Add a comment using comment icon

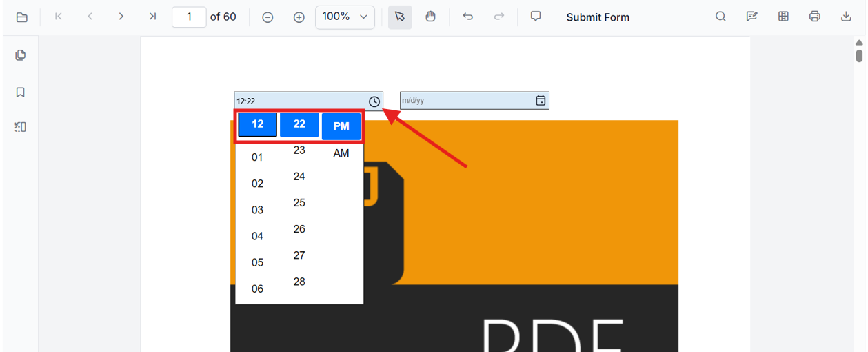point(536,17)
